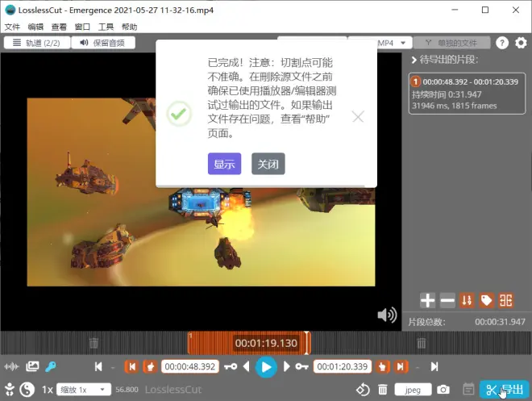Open the 编辑 menu
Image resolution: width=532 pixels, height=401 pixels.
[35, 27]
